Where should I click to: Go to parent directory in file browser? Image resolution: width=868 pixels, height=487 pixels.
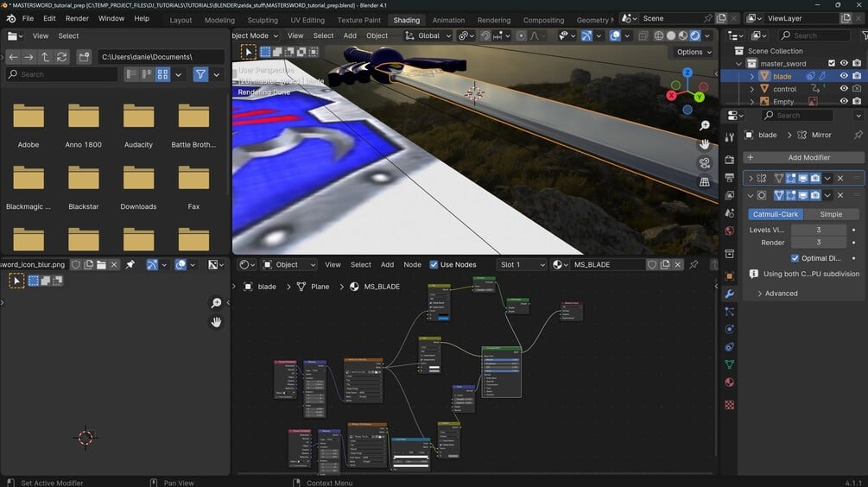pos(46,56)
